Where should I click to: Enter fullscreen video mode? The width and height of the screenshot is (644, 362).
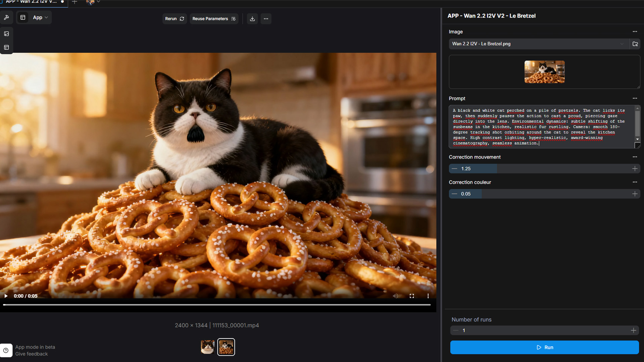(x=412, y=296)
